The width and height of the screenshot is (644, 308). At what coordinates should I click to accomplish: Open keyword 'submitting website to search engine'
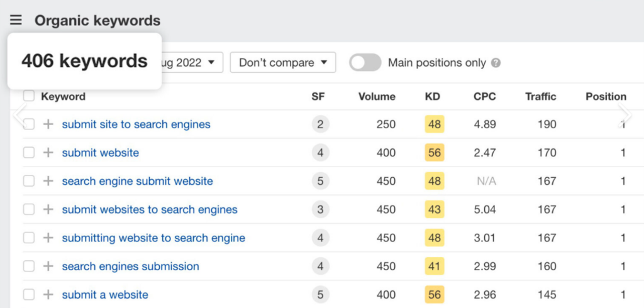(x=153, y=238)
